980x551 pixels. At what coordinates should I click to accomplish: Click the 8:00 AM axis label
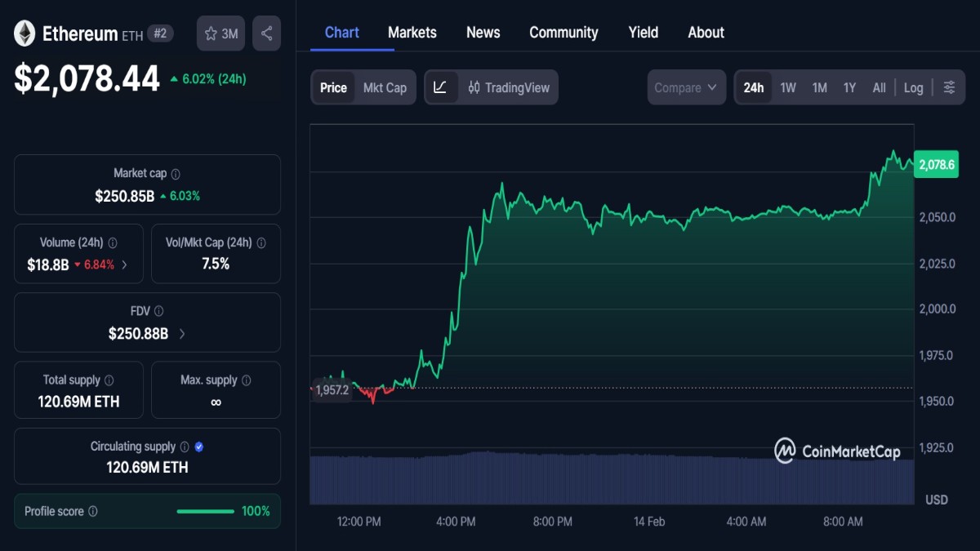click(x=843, y=522)
